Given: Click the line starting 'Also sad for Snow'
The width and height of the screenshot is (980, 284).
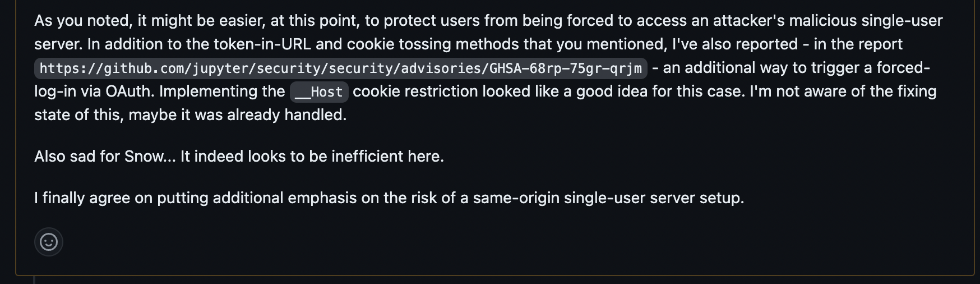Looking at the screenshot, I should tap(239, 156).
